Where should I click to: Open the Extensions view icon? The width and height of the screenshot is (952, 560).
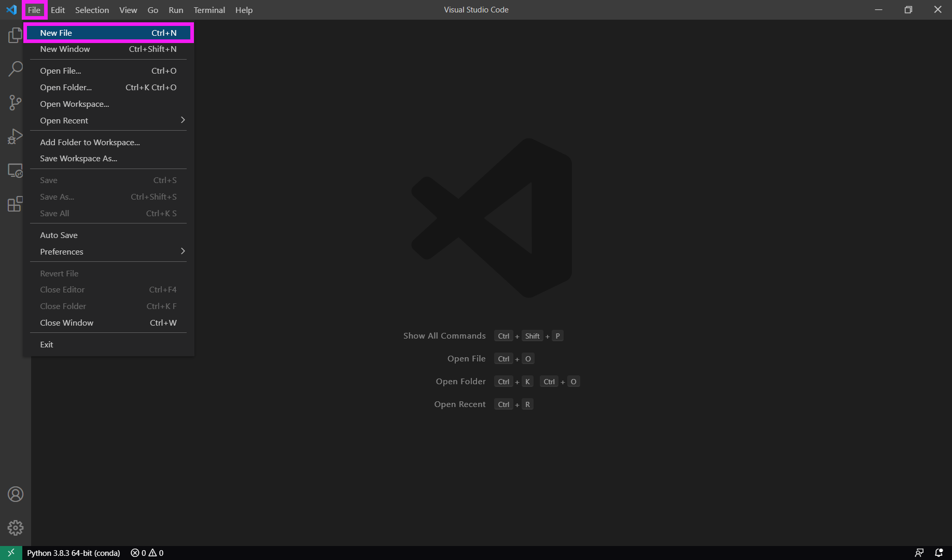click(x=15, y=204)
